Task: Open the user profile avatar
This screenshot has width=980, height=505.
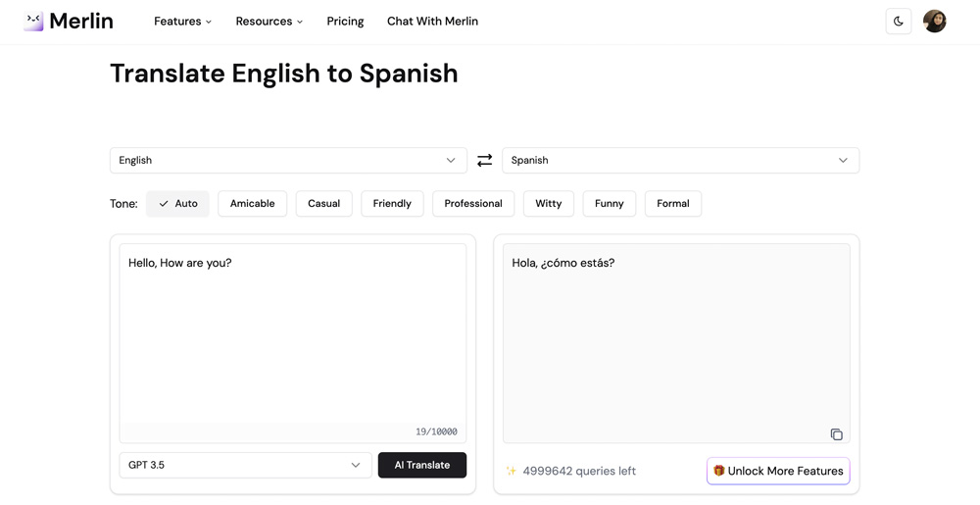Action: point(934,22)
